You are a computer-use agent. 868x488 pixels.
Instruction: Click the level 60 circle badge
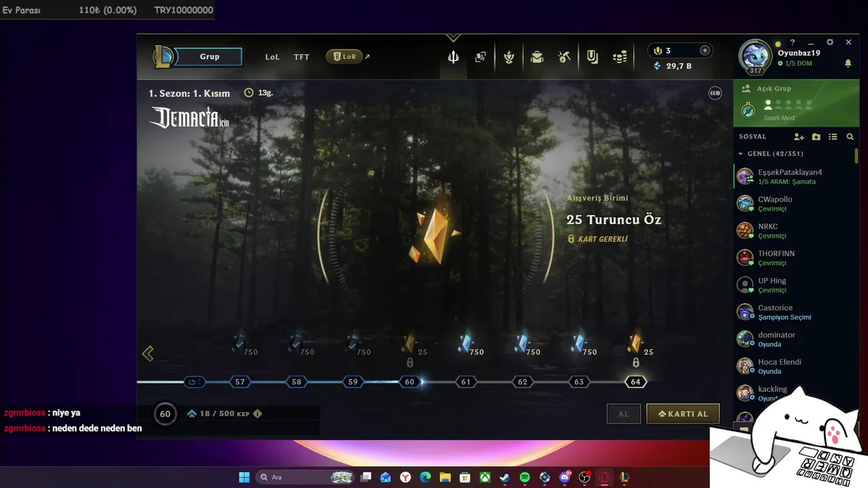tap(165, 413)
